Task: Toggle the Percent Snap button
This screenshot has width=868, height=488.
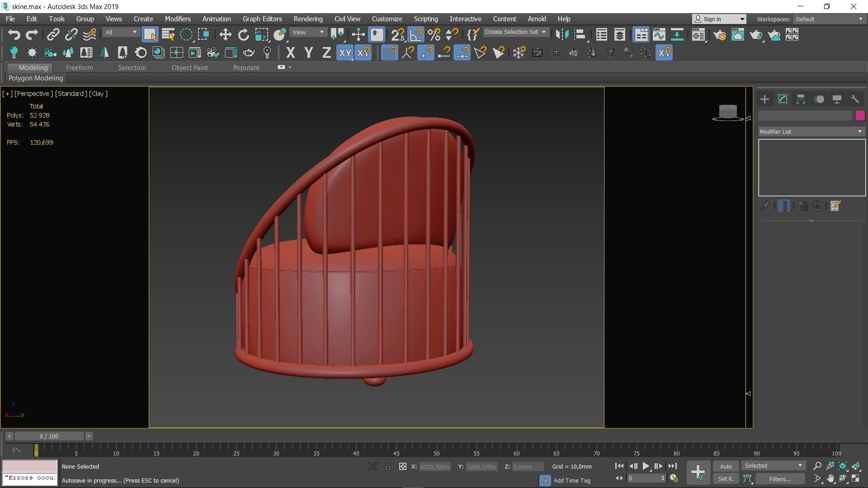Action: click(x=434, y=35)
